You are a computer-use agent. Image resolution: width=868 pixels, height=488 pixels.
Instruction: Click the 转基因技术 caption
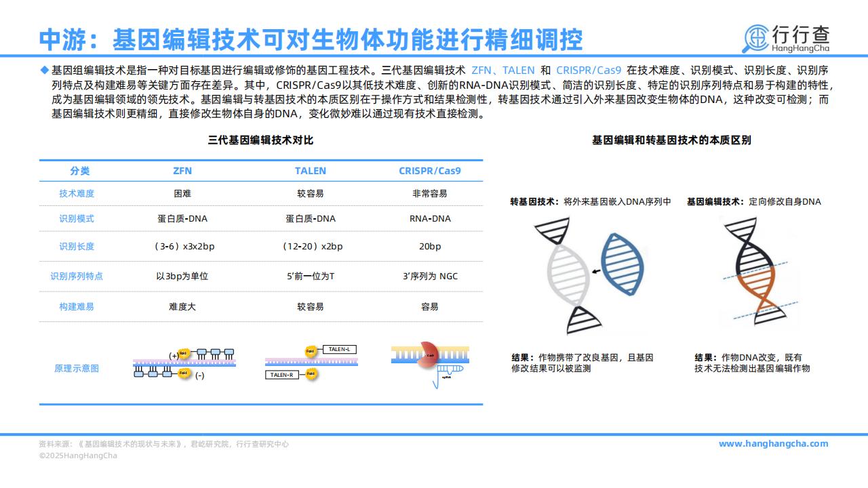coord(591,201)
